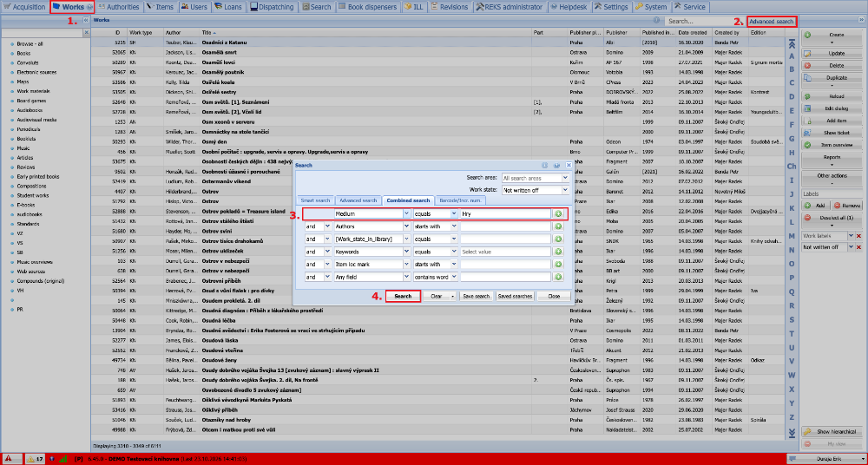Sort the table by the Title column header
Screen dimensions: 868x465
[x=365, y=33]
